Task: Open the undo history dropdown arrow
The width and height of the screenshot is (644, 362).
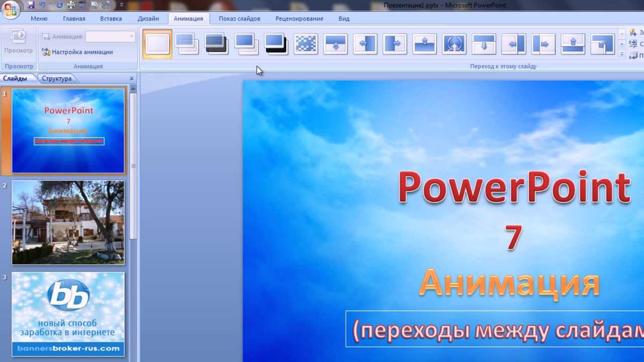Action: [50, 5]
